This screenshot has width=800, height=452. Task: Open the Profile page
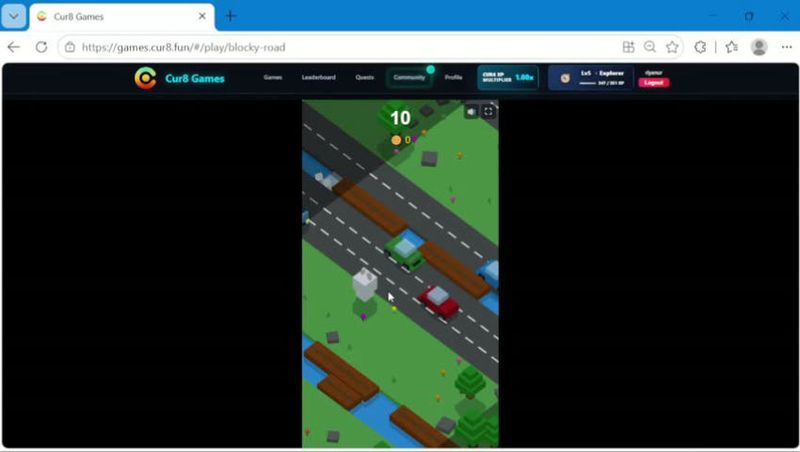[x=453, y=78]
